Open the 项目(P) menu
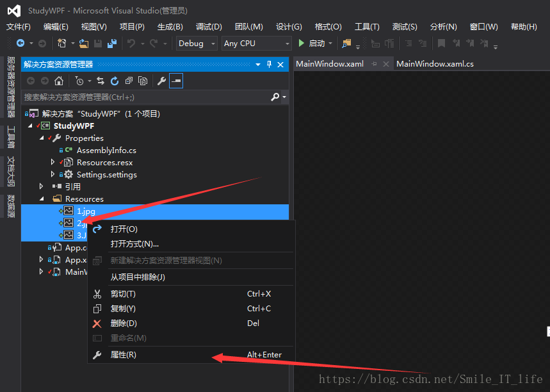 (132, 27)
